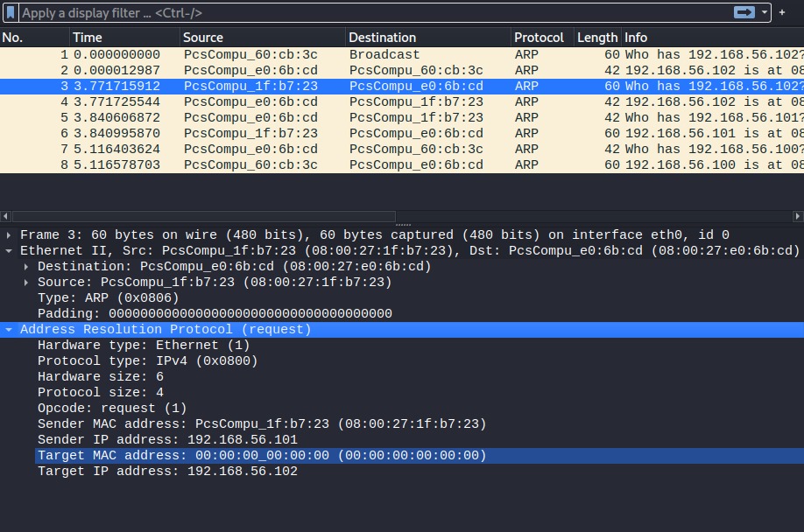Sort packets by the Time column header
Image resolution: width=804 pixels, height=532 pixels.
124,38
